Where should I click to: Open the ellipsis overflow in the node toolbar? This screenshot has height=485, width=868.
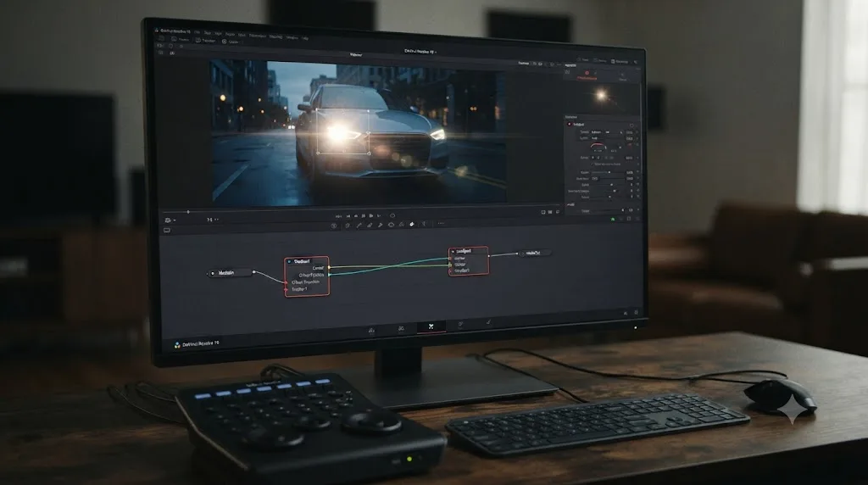[x=441, y=224]
